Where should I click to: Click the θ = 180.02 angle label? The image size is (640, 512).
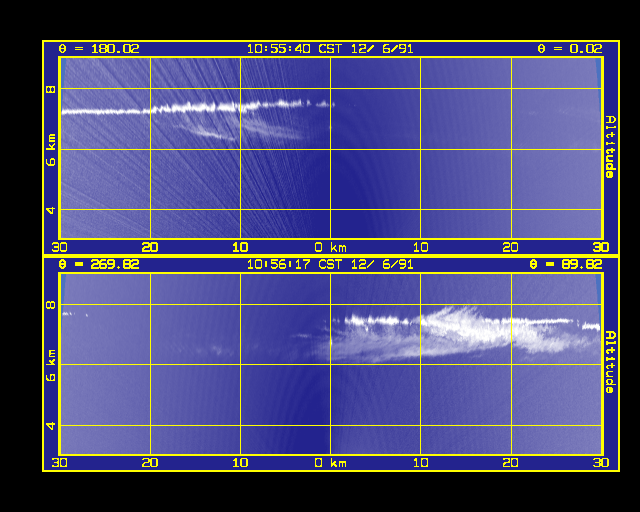pyautogui.click(x=99, y=49)
